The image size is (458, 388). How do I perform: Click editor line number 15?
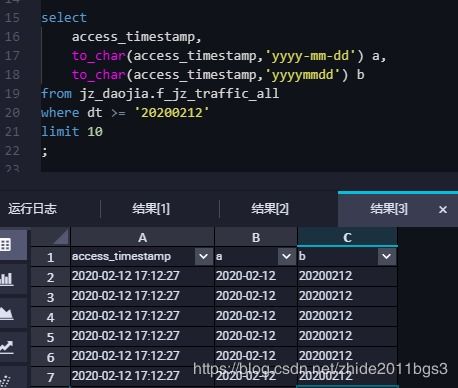click(x=12, y=17)
